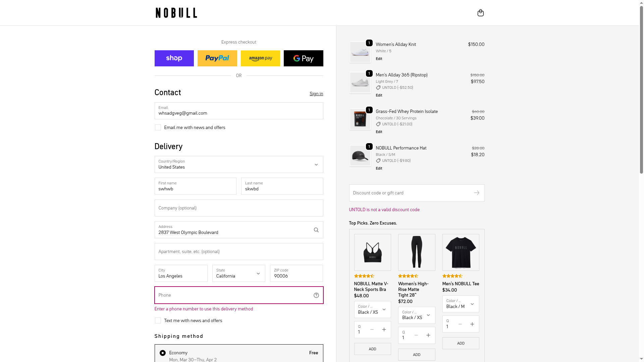Viewport: 644px width, 362px height.
Task: Edit the Women's Allday Knit item
Action: pyautogui.click(x=379, y=59)
